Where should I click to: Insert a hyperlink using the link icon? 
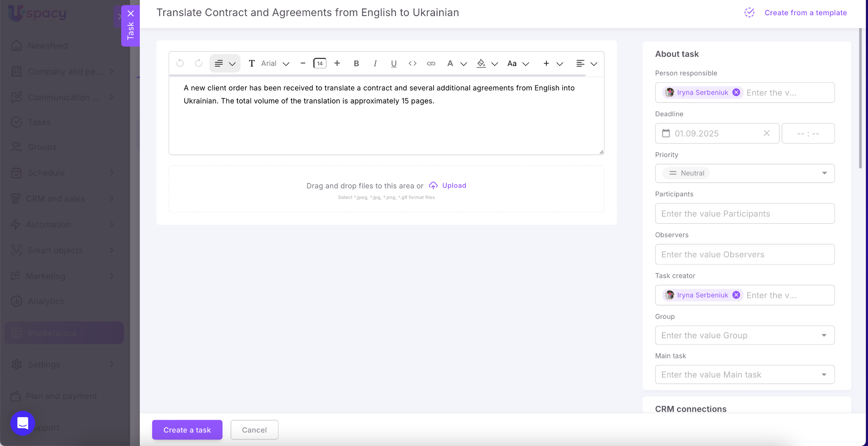(x=431, y=64)
